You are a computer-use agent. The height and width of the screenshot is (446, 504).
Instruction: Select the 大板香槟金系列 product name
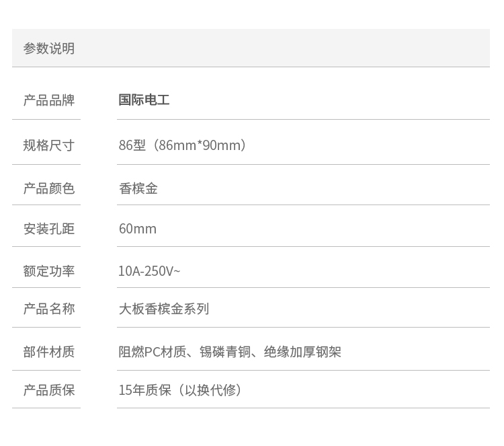164,309
